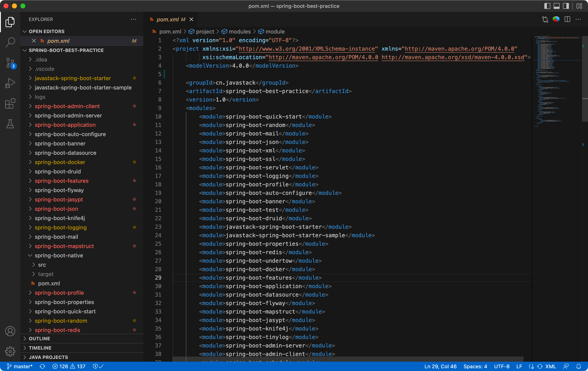Click the compare changes icon in editor toolbar
Image resolution: width=588 pixels, height=371 pixels.
(x=545, y=19)
